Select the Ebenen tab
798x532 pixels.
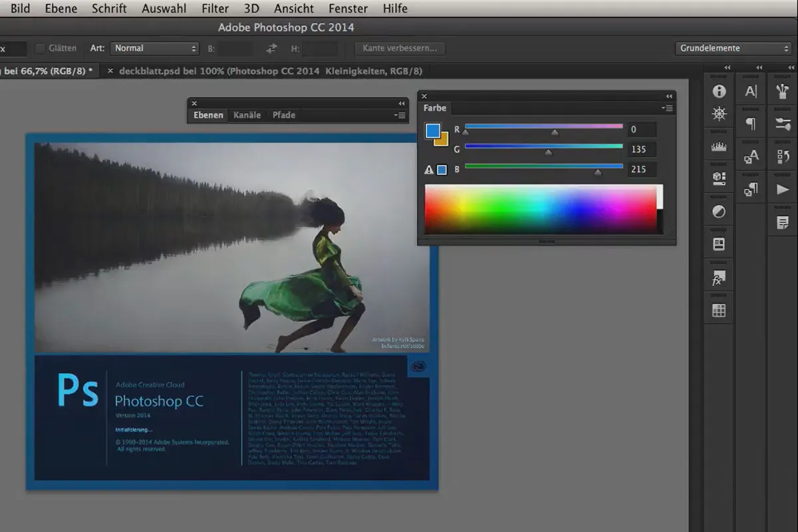point(208,115)
